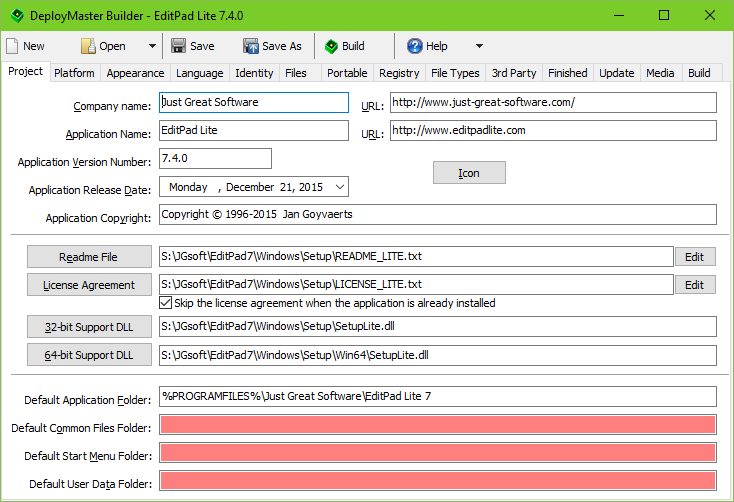734x502 pixels.
Task: Click the Application Name field
Action: (254, 131)
